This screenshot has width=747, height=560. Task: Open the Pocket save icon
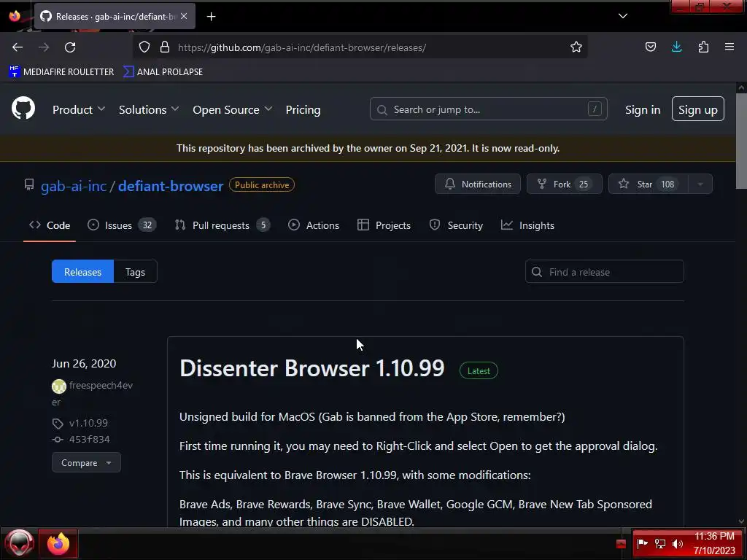click(x=650, y=47)
